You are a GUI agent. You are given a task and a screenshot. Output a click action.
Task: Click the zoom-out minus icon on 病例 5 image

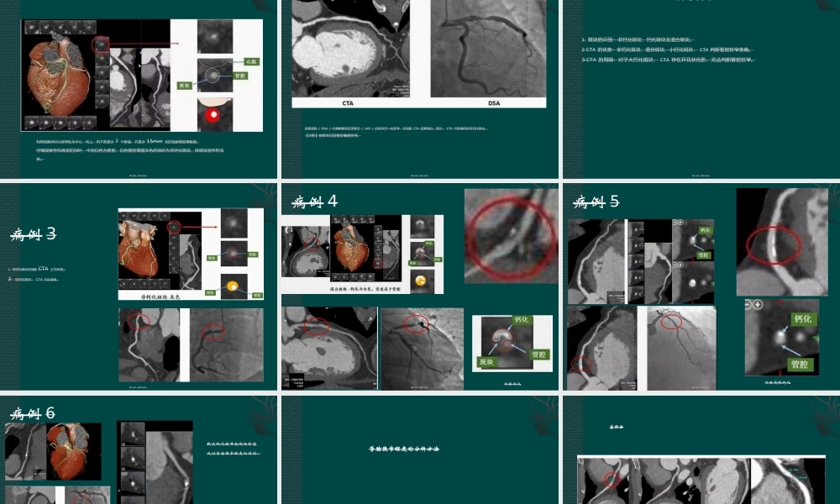tap(749, 304)
